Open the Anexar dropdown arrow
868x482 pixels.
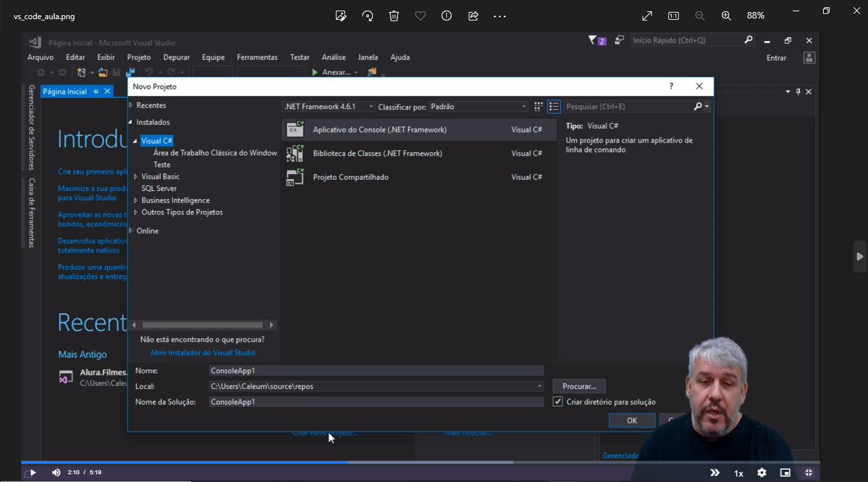click(x=356, y=73)
